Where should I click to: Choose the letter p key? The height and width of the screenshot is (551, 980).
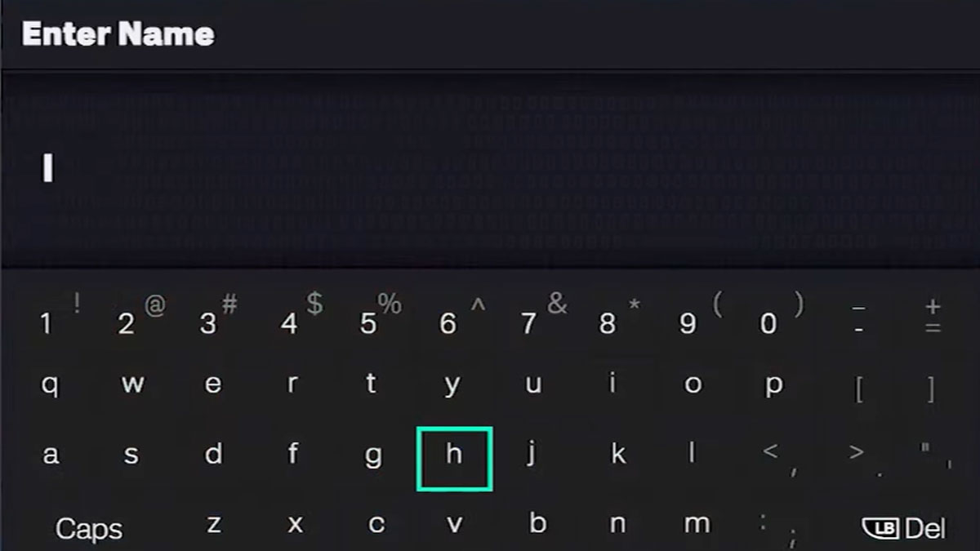pos(773,384)
